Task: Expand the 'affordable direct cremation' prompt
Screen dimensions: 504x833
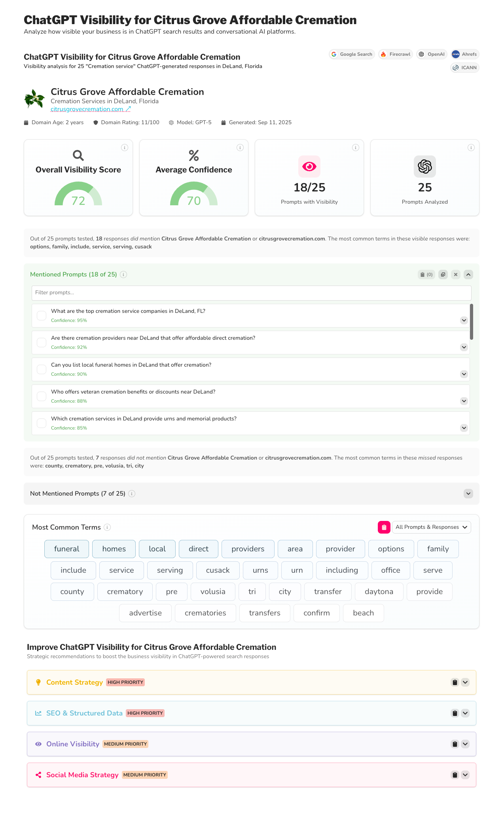Action: tap(464, 347)
